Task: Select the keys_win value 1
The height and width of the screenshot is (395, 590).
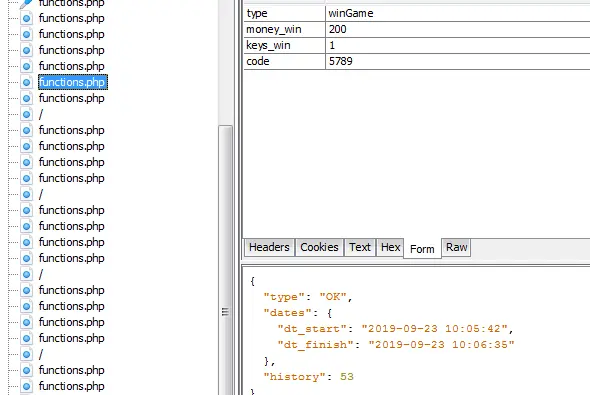Action: [458, 45]
